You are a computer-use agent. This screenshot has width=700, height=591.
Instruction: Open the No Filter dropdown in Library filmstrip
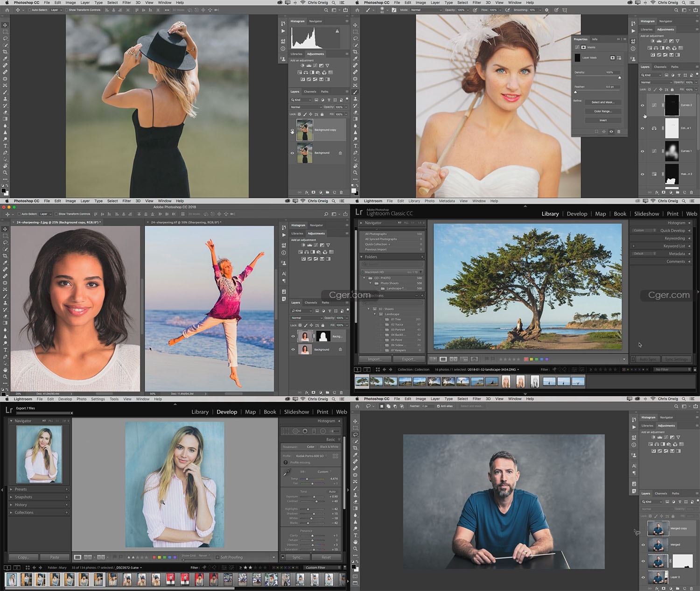(x=672, y=369)
